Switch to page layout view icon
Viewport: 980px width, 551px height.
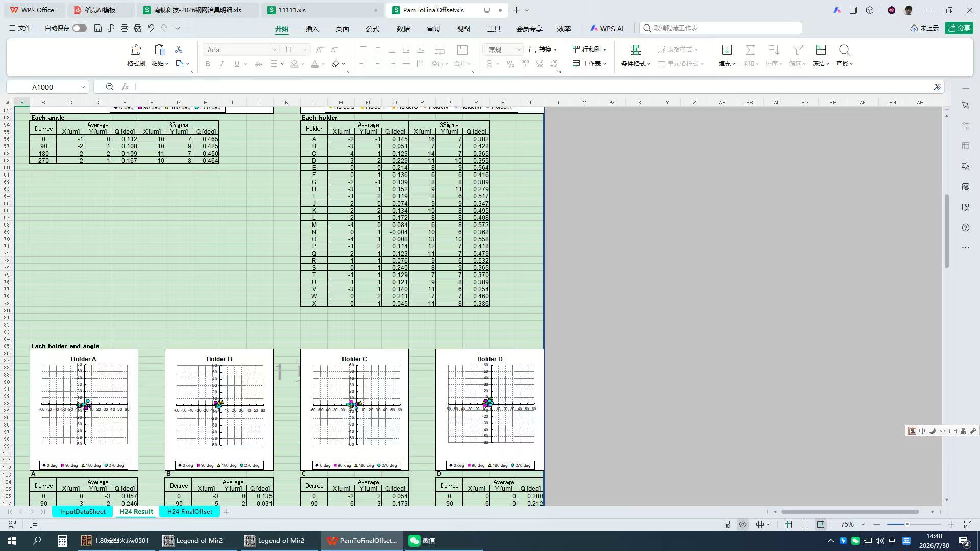point(804,524)
